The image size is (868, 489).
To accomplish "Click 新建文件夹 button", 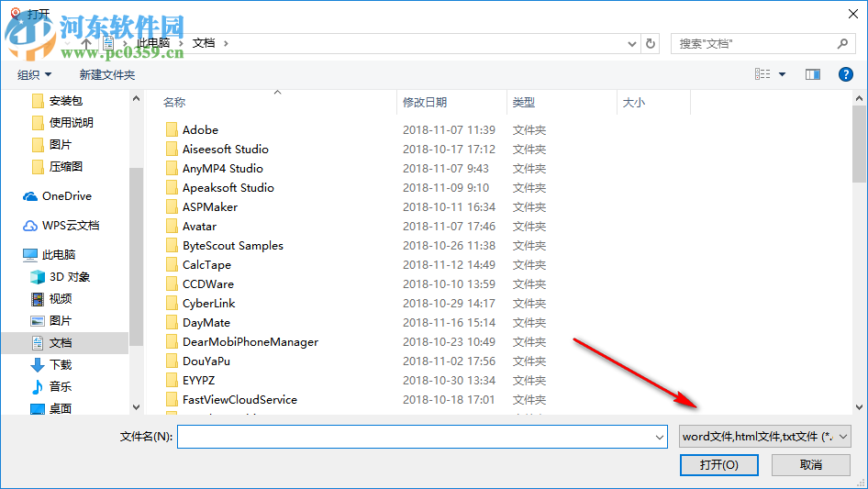I will pos(107,74).
